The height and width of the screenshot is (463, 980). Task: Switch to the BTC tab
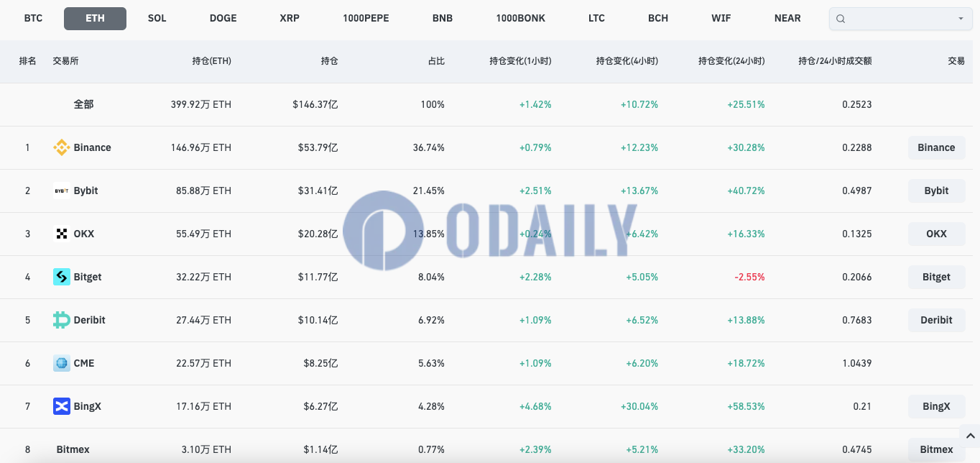tap(33, 18)
